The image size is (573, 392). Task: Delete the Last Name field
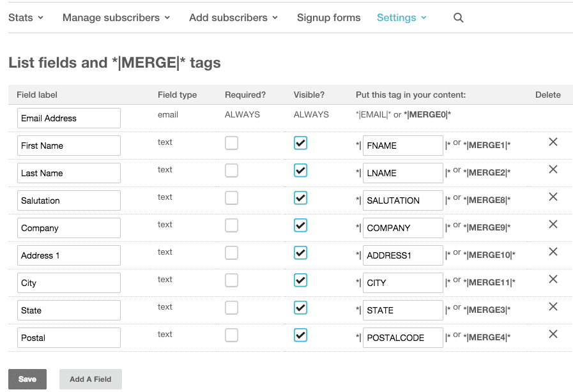click(553, 169)
